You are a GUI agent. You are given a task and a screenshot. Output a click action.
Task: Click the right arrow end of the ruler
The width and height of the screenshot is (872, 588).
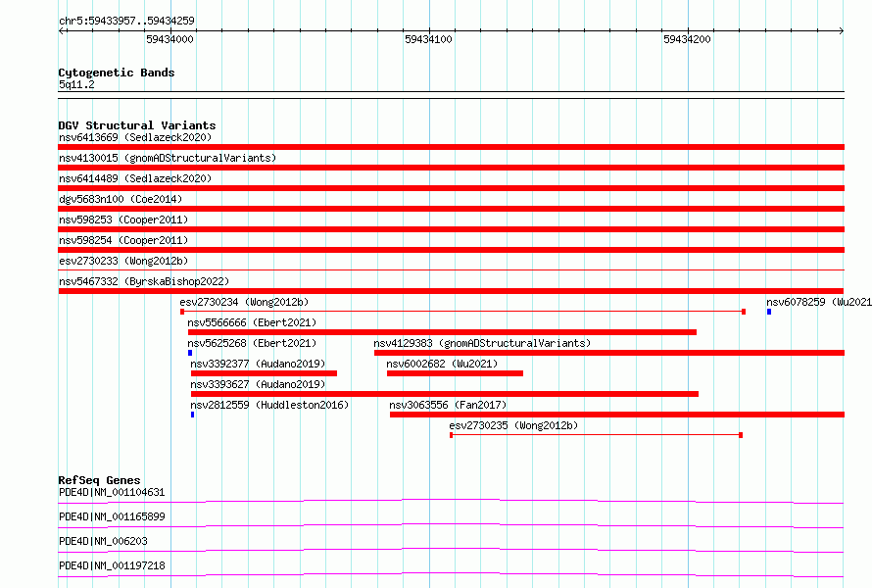tap(841, 30)
